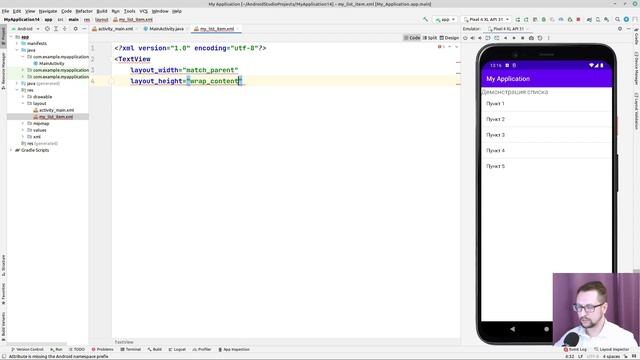Tap Пункт 5 in emulator list
640x360 pixels.
point(547,166)
